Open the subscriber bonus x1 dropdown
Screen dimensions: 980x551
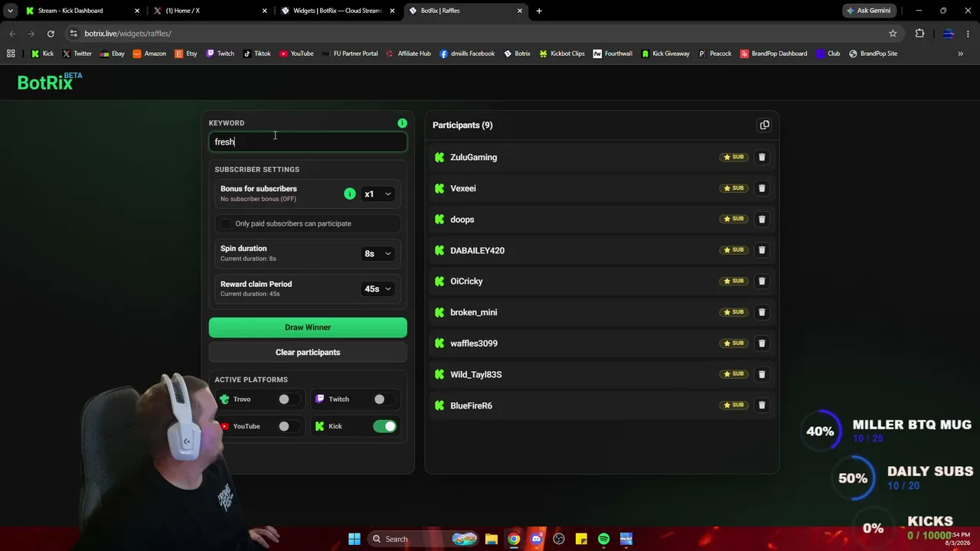(377, 194)
